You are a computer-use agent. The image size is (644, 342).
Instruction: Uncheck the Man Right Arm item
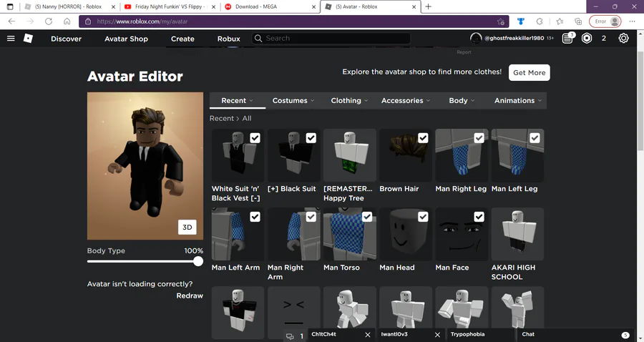point(311,217)
